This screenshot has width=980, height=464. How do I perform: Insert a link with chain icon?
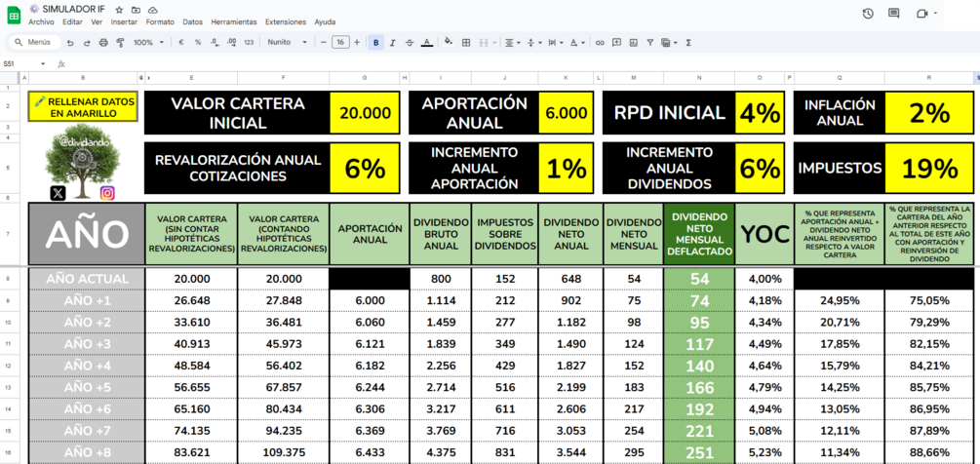tap(600, 43)
